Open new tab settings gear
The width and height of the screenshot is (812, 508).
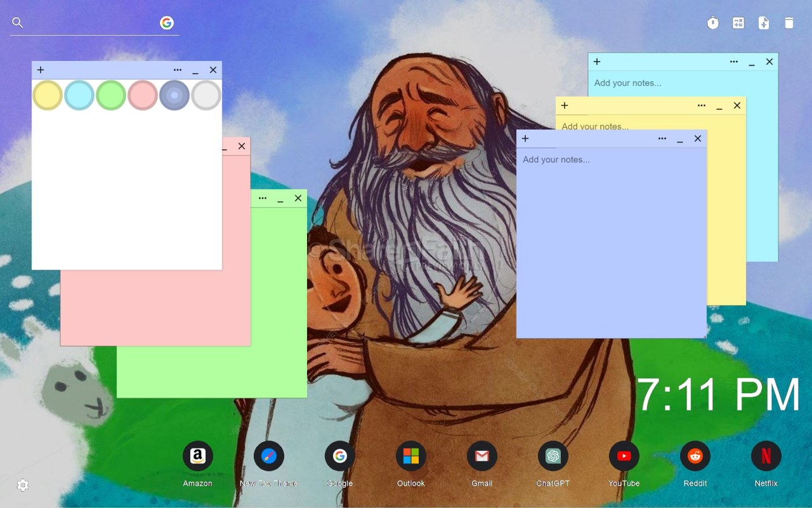(23, 485)
